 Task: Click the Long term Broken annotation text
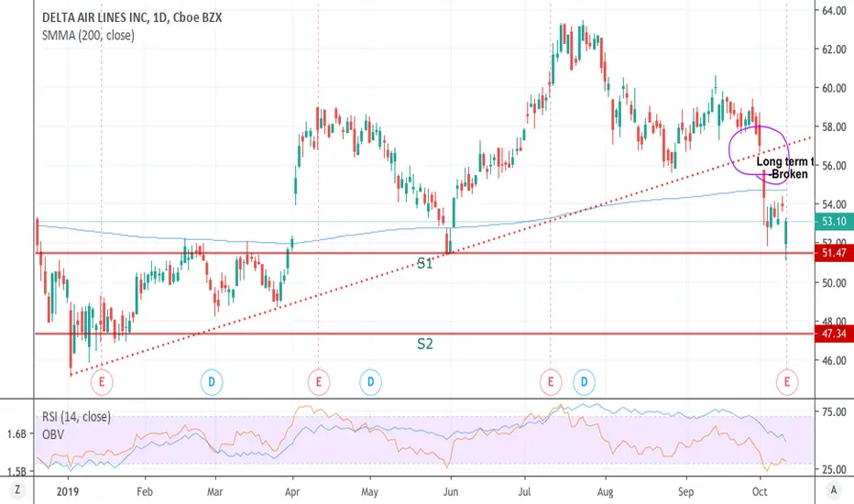click(x=784, y=168)
